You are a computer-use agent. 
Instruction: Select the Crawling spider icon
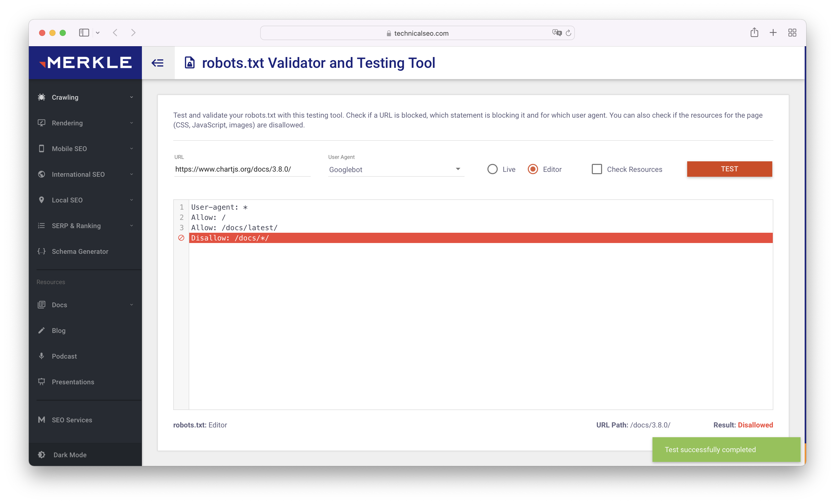[x=41, y=97]
